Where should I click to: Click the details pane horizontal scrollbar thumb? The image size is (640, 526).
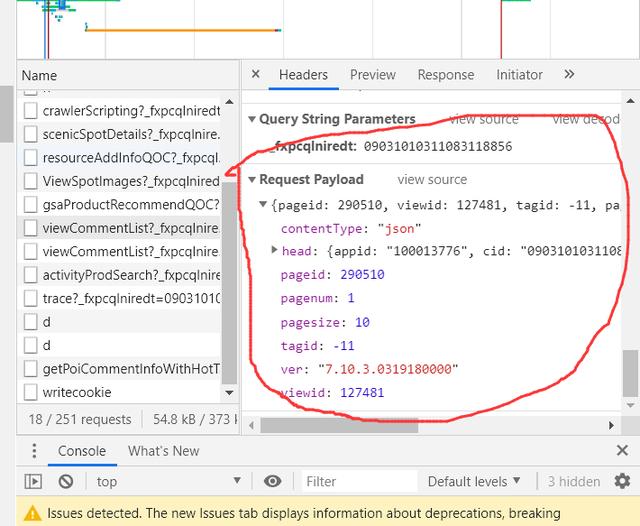(339, 426)
